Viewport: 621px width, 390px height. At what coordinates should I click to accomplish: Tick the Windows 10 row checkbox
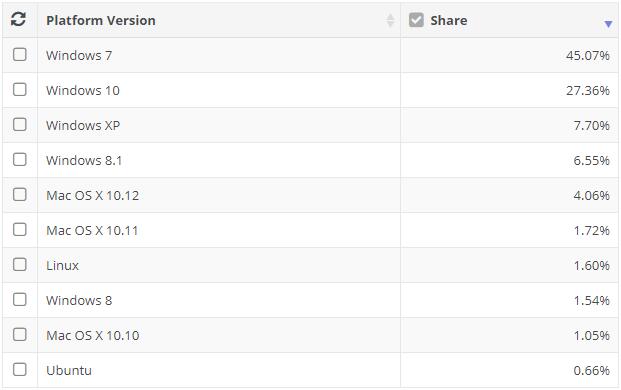(x=20, y=89)
